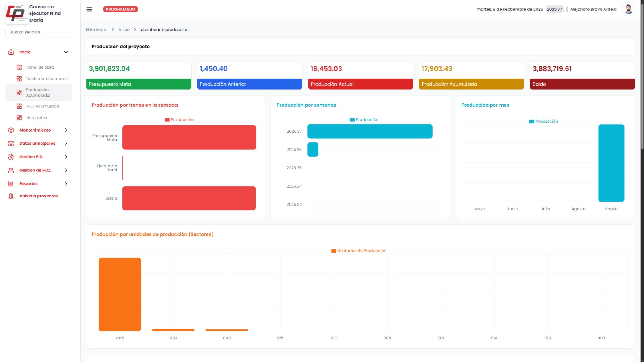Follow the inicio breadcrumb link

(124, 30)
